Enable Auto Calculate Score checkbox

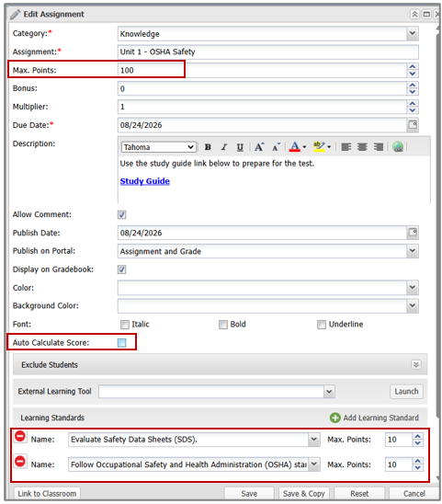[121, 343]
